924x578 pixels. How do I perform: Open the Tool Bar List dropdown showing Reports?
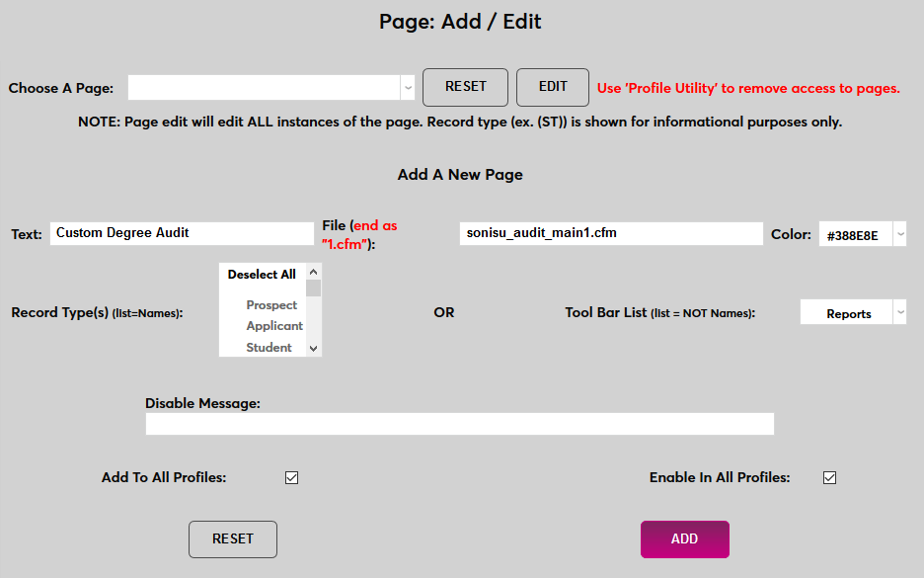(x=853, y=312)
